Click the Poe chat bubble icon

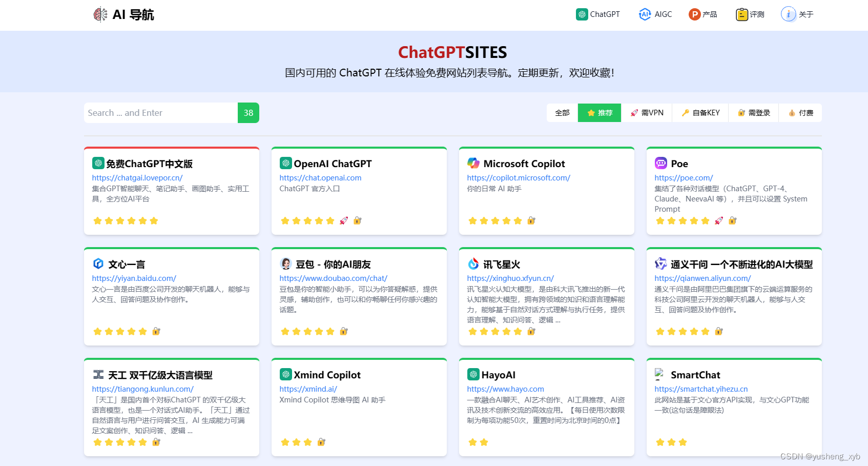(x=660, y=163)
